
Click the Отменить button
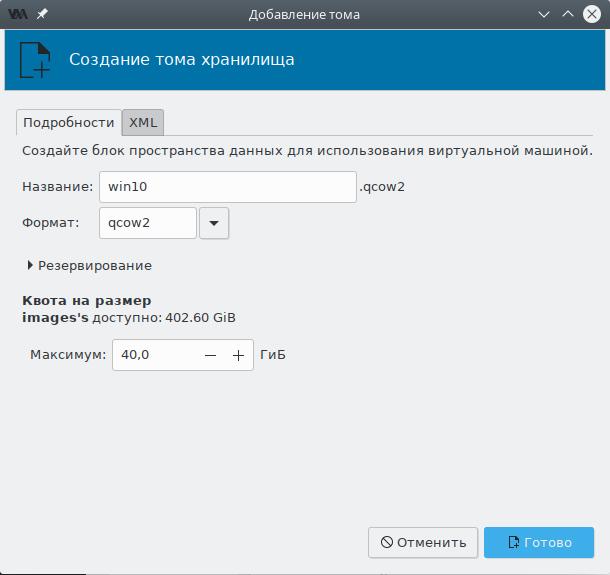[x=423, y=543]
